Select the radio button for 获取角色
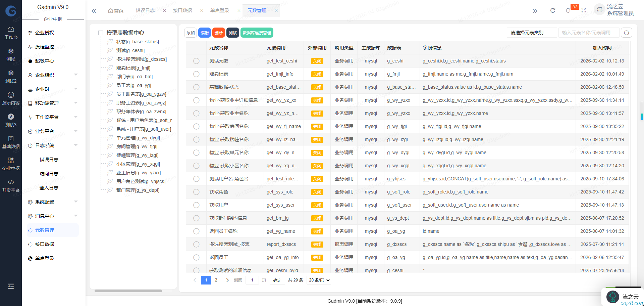 [196, 192]
